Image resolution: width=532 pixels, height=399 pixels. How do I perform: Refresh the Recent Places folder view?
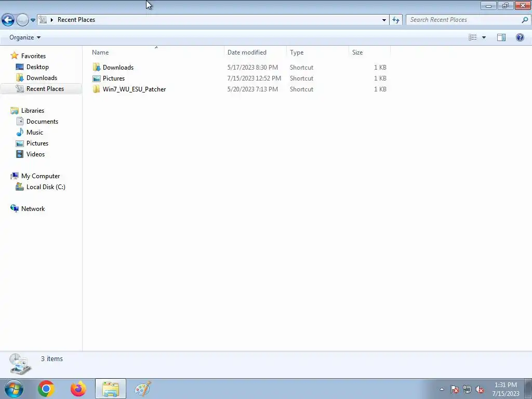coord(396,20)
